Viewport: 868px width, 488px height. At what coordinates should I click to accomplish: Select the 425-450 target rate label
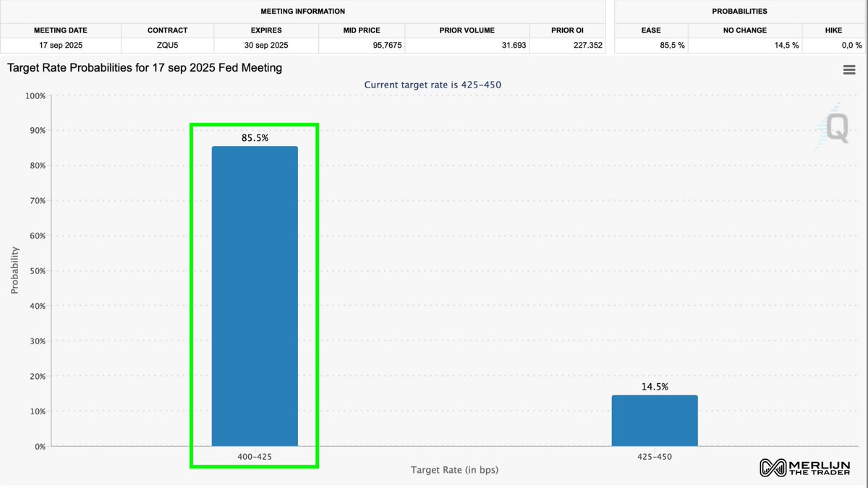(x=655, y=456)
